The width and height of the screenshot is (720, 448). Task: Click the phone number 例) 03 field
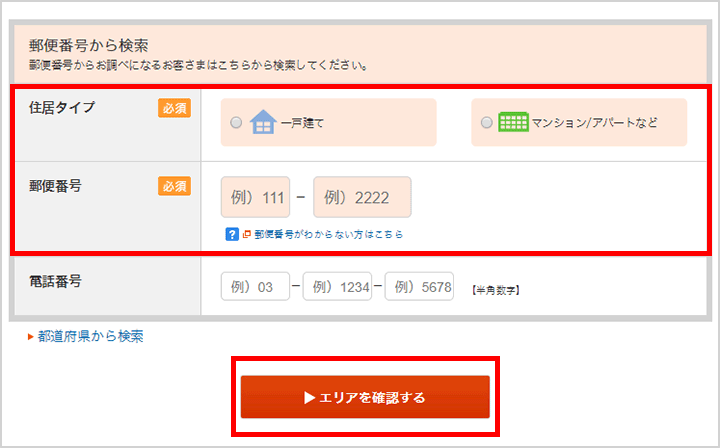tap(255, 286)
